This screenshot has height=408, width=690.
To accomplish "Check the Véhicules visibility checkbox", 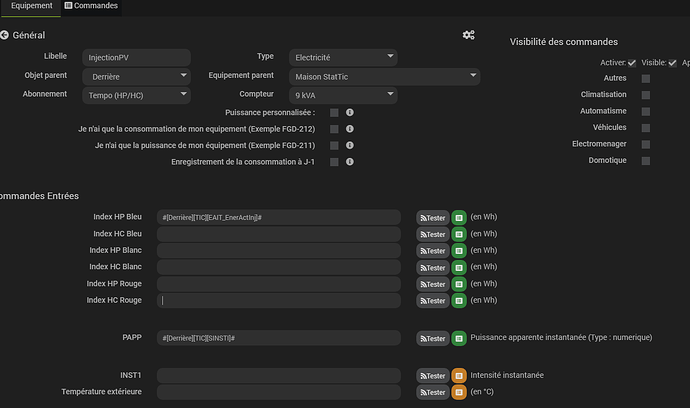I will coord(646,128).
